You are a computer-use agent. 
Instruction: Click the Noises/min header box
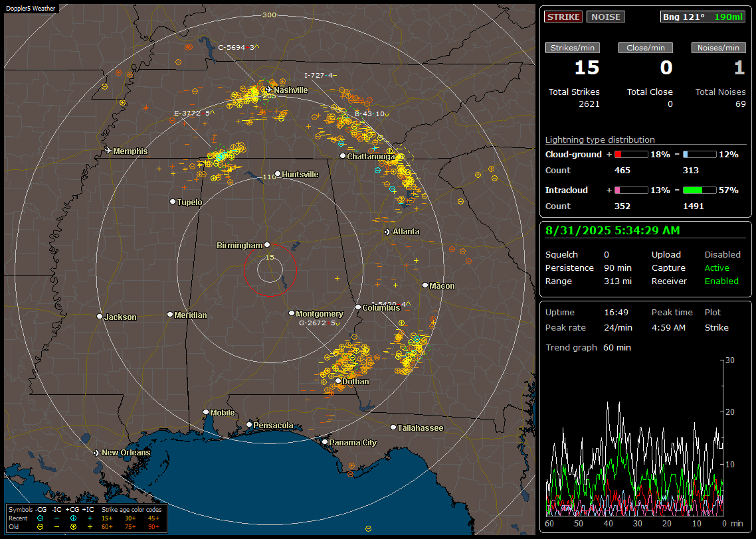click(718, 48)
